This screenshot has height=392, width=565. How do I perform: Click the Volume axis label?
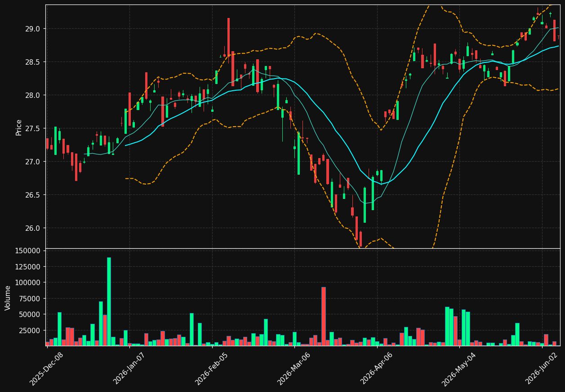pos(8,298)
